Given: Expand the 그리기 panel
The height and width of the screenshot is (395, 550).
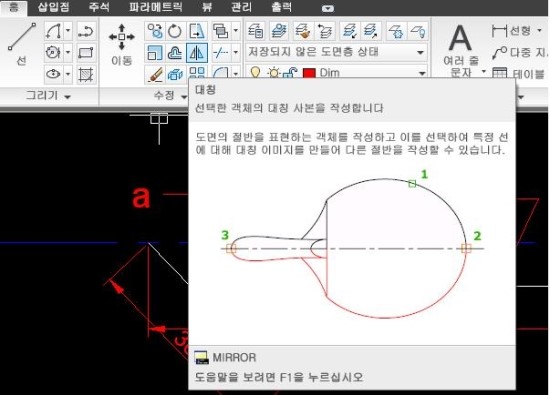Looking at the screenshot, I should [48, 96].
